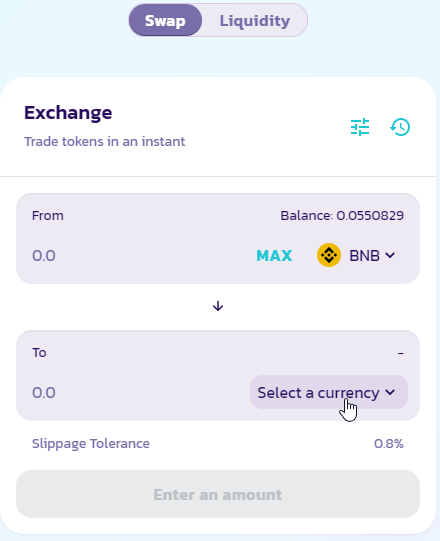This screenshot has width=440, height=541.
Task: Switch to the Swap tab
Action: point(165,20)
